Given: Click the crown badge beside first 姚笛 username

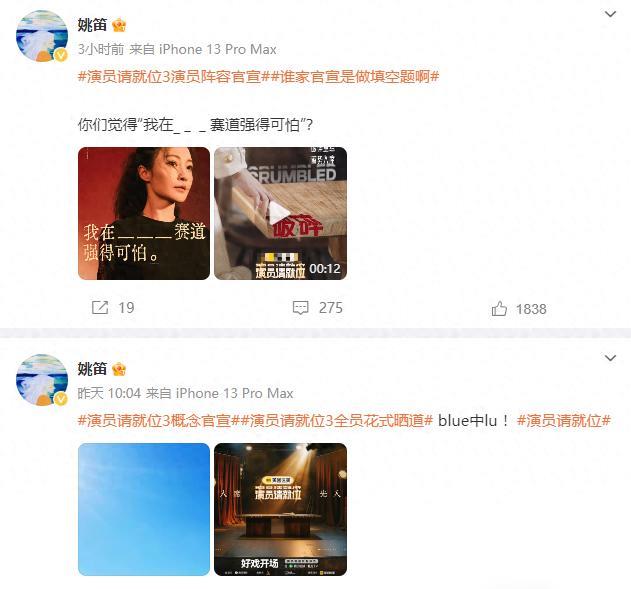Looking at the screenshot, I should [x=119, y=25].
